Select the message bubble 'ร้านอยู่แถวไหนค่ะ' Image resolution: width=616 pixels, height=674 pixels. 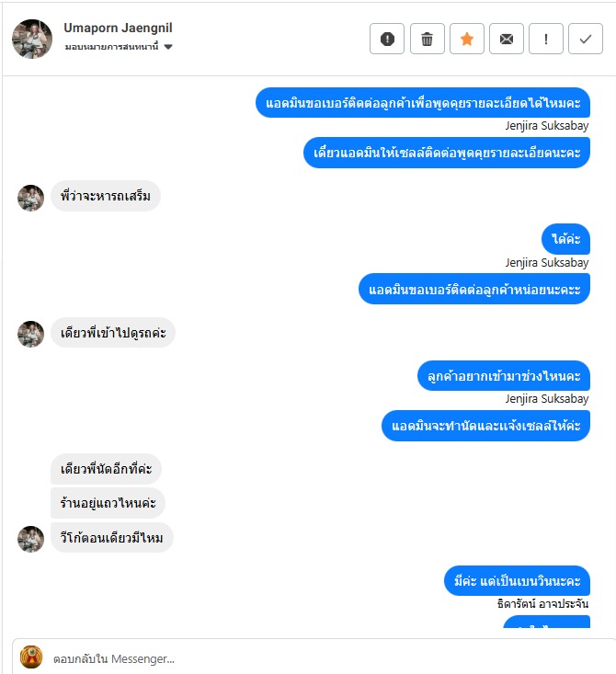tap(108, 503)
